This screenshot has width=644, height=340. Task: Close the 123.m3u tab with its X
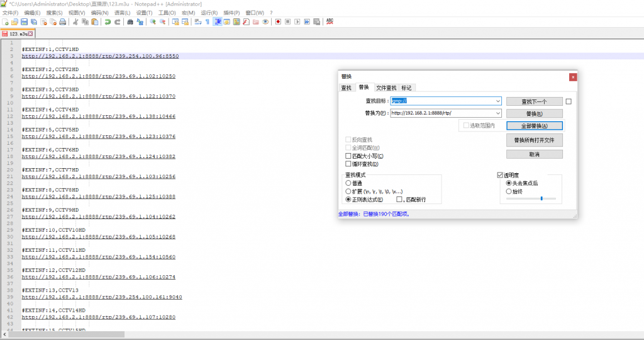point(30,34)
